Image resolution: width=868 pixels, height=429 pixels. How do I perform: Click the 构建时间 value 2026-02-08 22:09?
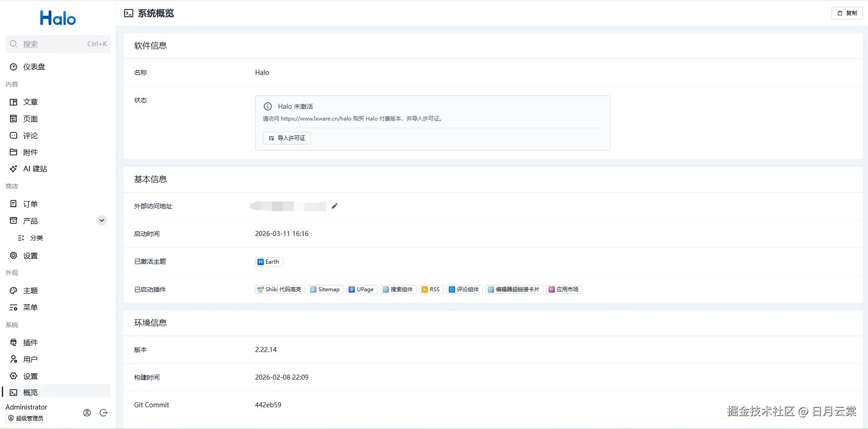281,377
